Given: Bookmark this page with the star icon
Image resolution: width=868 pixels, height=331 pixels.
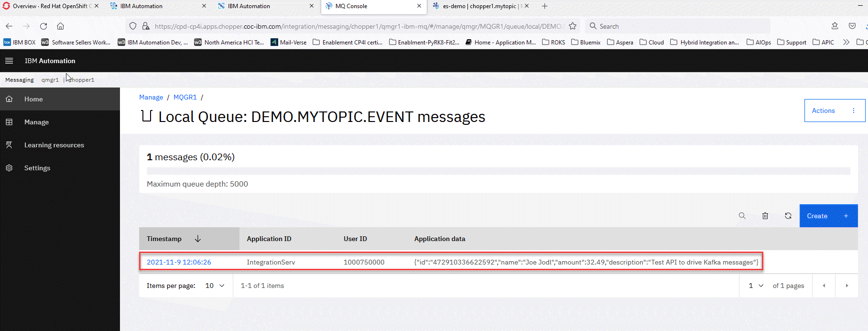Looking at the screenshot, I should point(573,26).
